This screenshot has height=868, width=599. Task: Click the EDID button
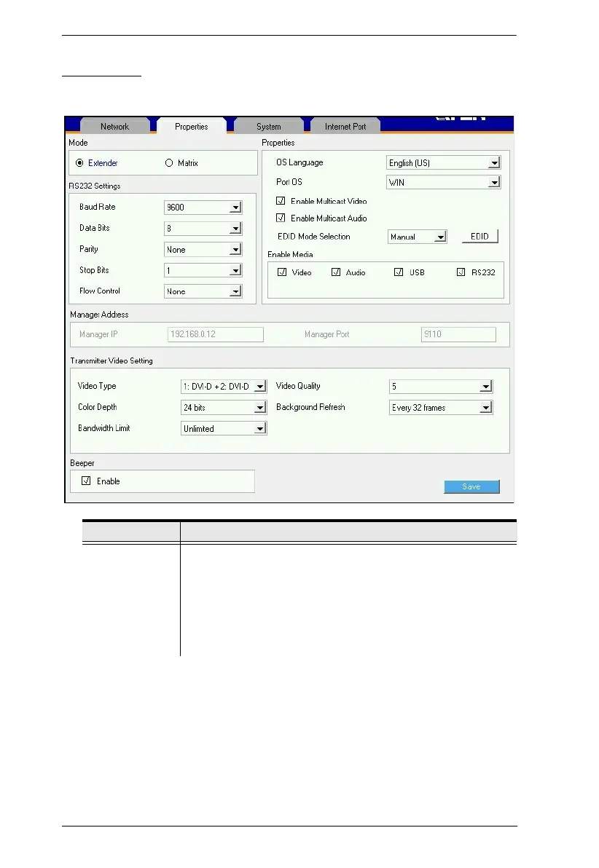[480, 237]
